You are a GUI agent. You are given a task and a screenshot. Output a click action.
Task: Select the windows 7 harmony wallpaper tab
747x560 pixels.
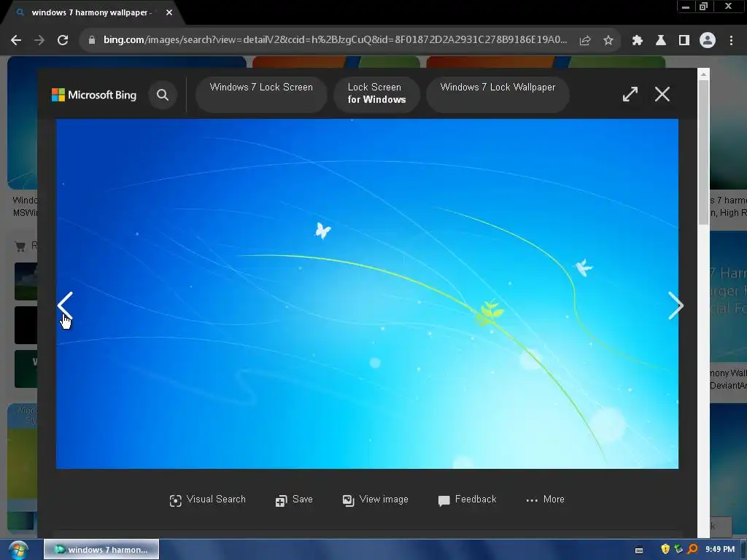pyautogui.click(x=90, y=12)
